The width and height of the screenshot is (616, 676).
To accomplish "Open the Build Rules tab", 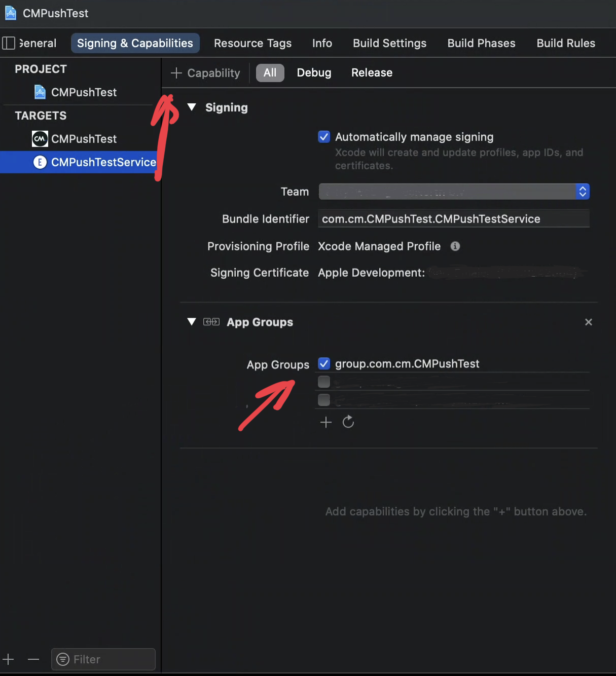I will (566, 43).
